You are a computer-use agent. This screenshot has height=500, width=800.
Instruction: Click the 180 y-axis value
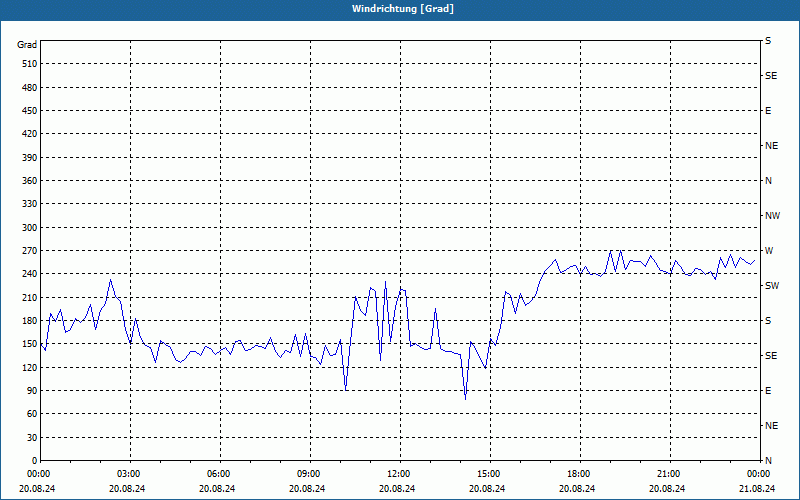point(30,321)
